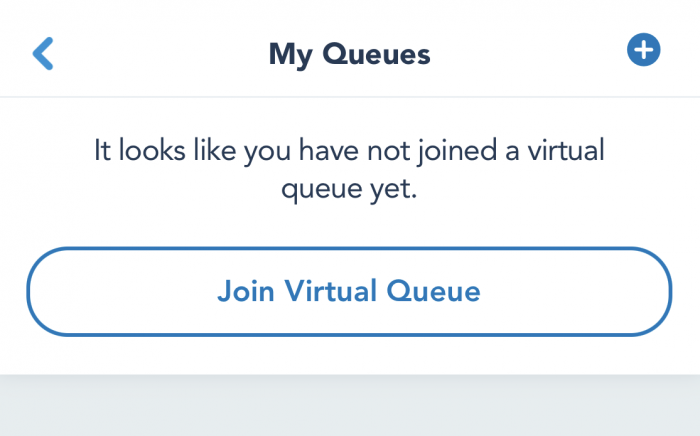Go back from My Queues screen
The width and height of the screenshot is (700, 436).
pyautogui.click(x=43, y=54)
